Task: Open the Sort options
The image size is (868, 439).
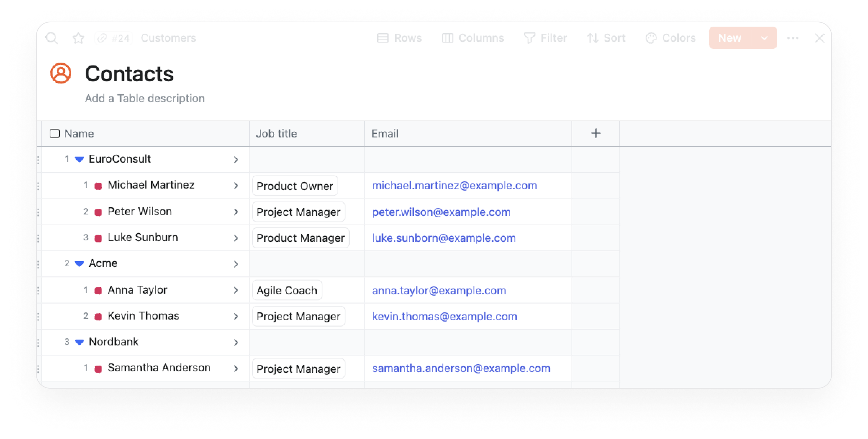Action: (606, 38)
